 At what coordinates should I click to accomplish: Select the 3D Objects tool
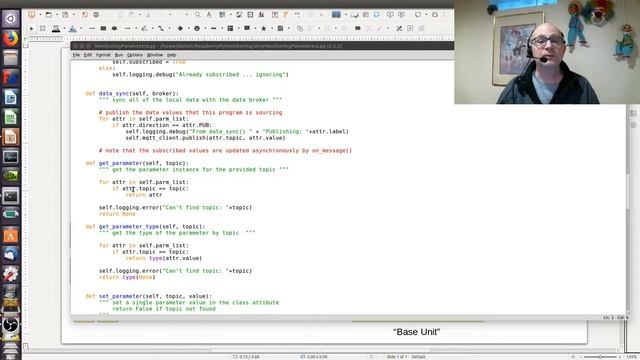tap(280, 29)
